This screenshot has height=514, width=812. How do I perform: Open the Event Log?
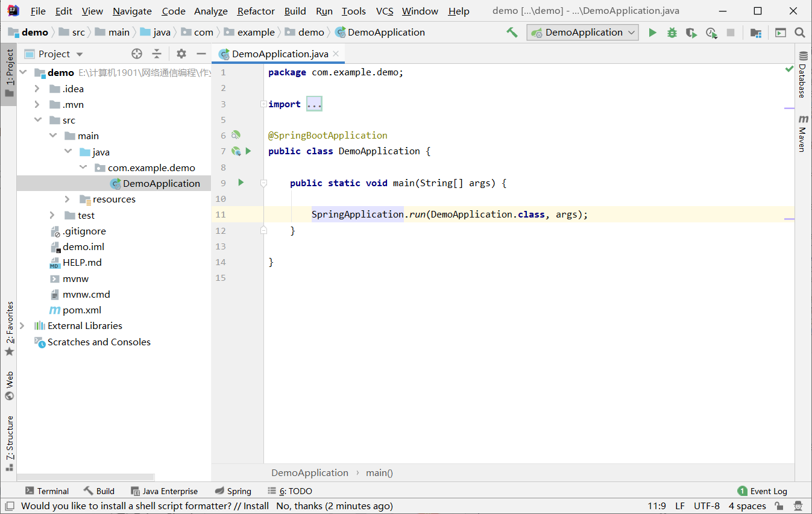pos(762,491)
